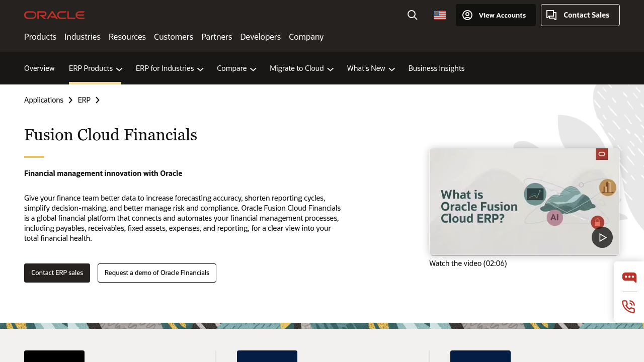Open the live chat widget
644x362 pixels.
[x=629, y=277]
